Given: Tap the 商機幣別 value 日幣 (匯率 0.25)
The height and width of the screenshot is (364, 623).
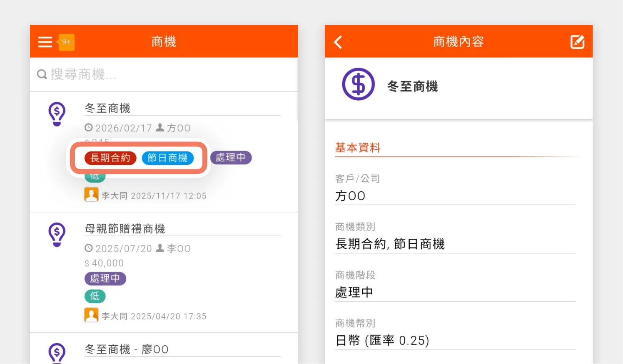Looking at the screenshot, I should (382, 341).
